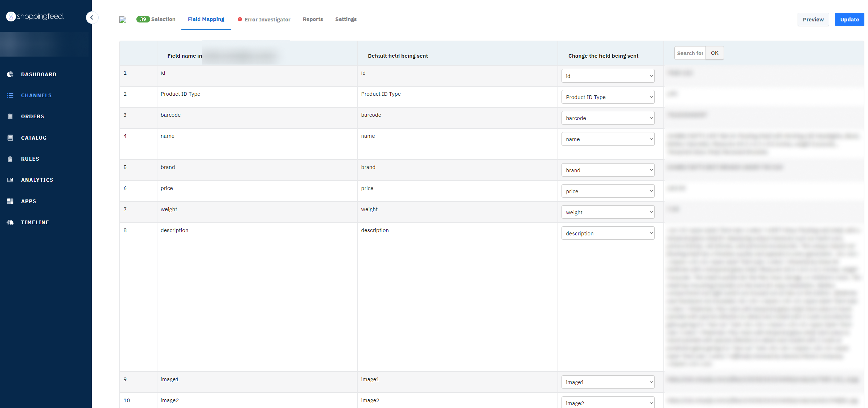Viewport: 868px width, 408px height.
Task: Expand the barcode field dropdown
Action: [608, 118]
